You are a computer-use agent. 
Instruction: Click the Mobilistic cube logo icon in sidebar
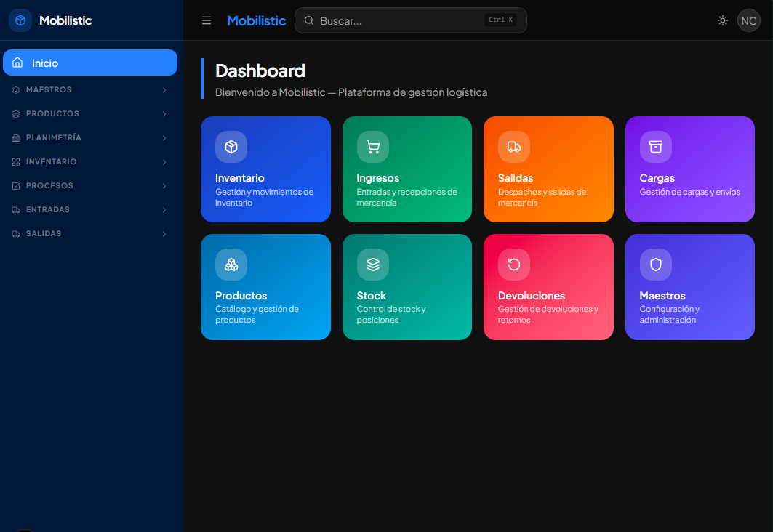[x=20, y=20]
